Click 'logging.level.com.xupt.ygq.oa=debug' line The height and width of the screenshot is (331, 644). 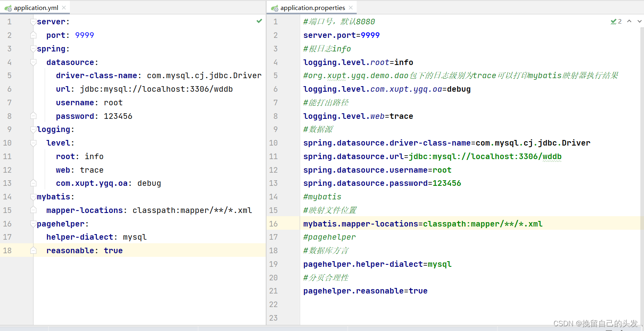pos(387,89)
